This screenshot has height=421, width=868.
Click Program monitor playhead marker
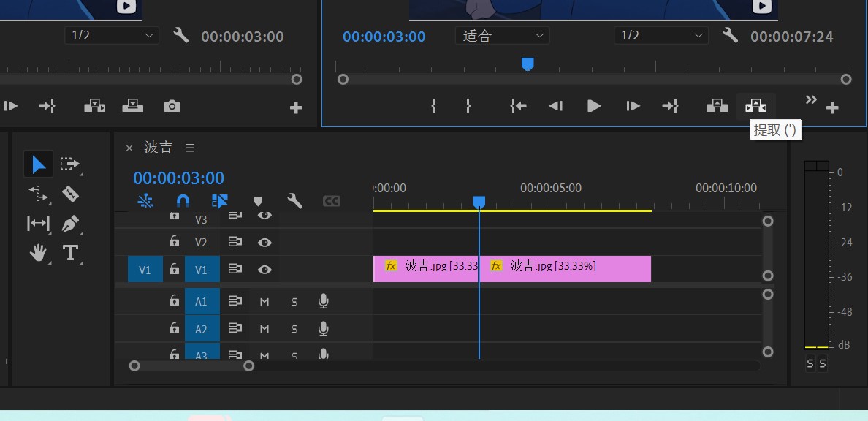click(528, 64)
